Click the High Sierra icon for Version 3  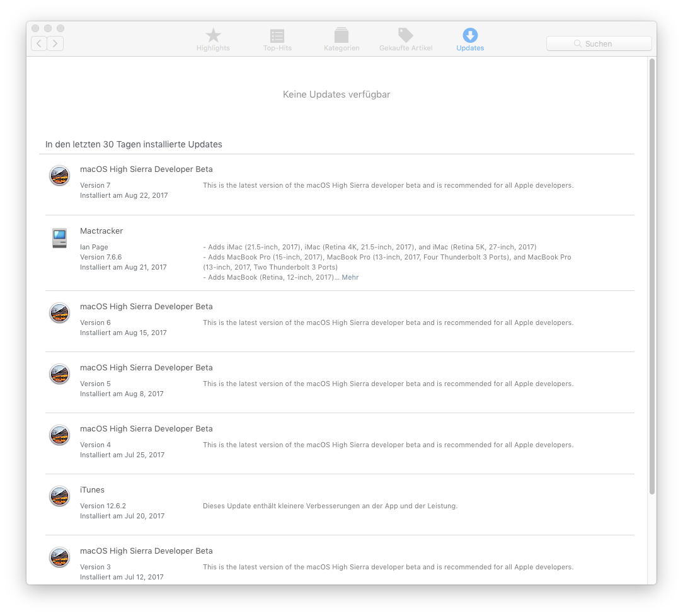pyautogui.click(x=59, y=557)
